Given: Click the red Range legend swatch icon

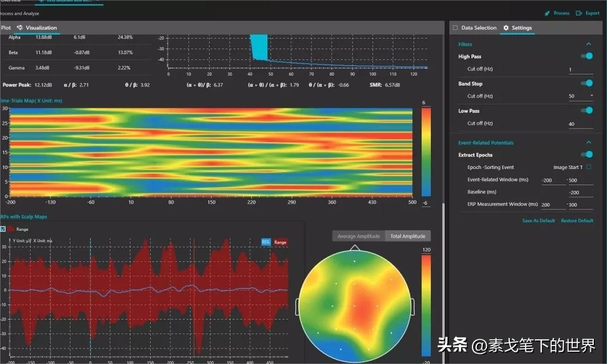Looking at the screenshot, I should (x=10, y=229).
